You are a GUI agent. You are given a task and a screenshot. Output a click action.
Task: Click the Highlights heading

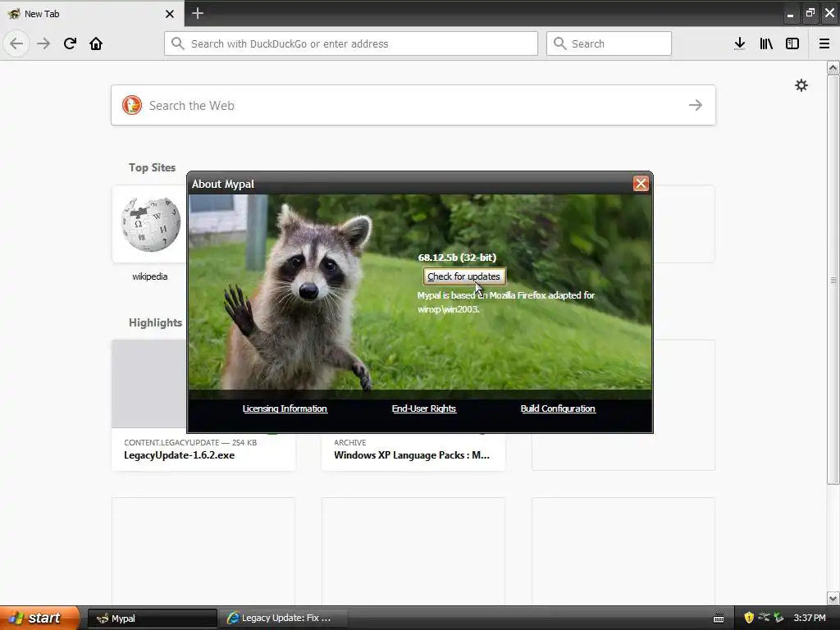[155, 322]
